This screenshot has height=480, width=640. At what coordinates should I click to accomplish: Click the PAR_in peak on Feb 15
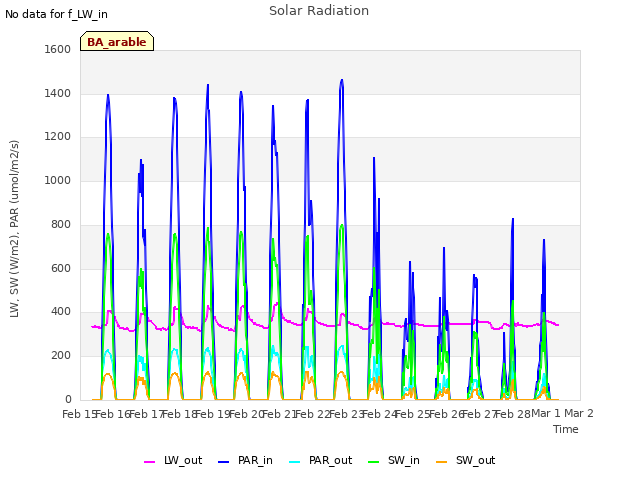pyautogui.click(x=108, y=95)
